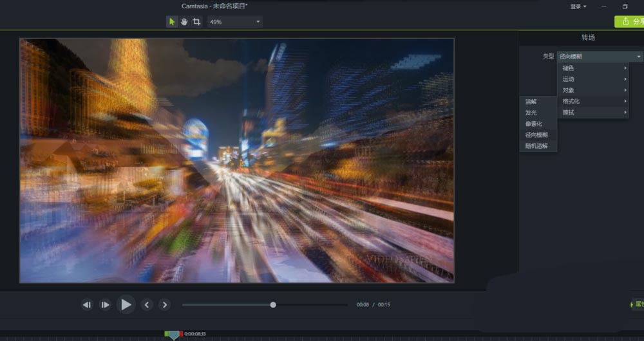
Task: Open the 类型 transition type dropdown
Action: tap(600, 57)
